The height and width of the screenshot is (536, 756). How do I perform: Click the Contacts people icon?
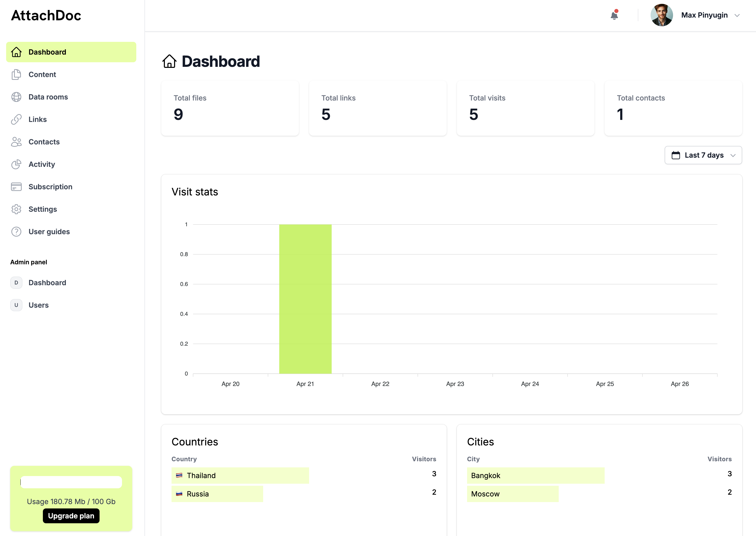(16, 142)
